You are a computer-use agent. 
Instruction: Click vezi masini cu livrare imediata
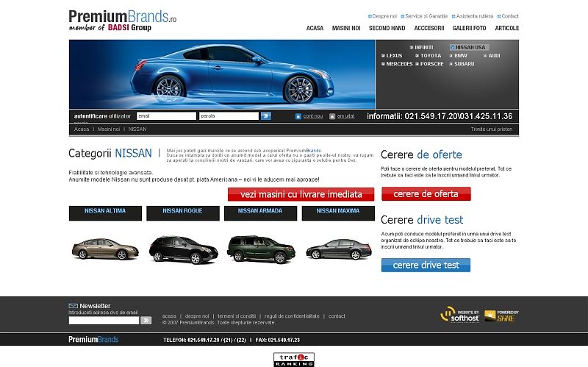(x=301, y=194)
